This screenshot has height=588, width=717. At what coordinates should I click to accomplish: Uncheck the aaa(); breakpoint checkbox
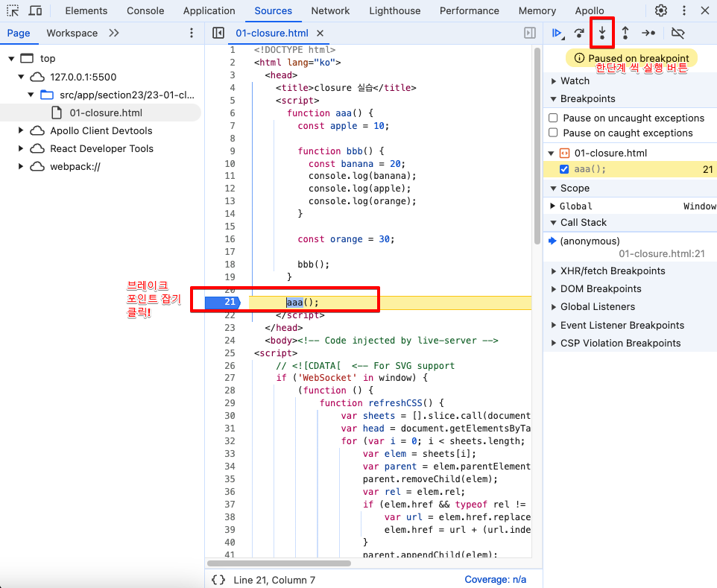click(x=564, y=169)
